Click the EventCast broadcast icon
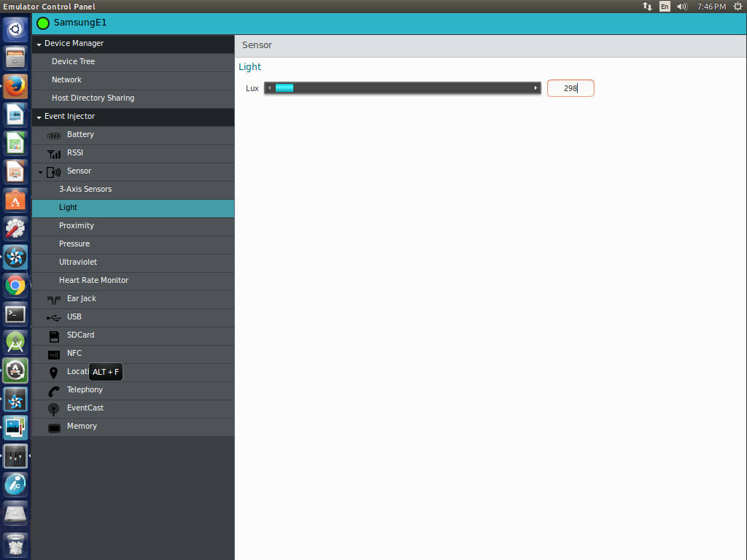 click(x=54, y=408)
